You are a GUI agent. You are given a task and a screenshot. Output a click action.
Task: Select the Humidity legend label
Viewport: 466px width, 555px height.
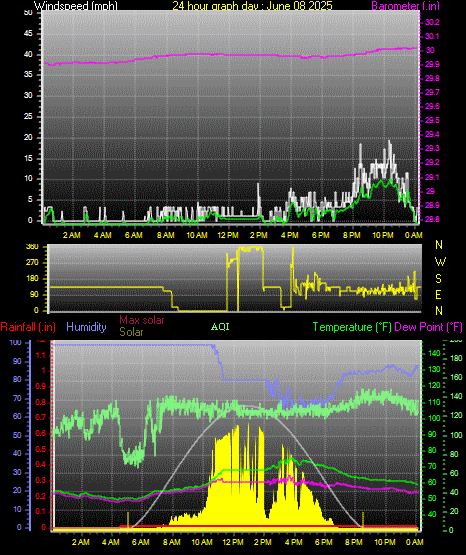pyautogui.click(x=86, y=327)
